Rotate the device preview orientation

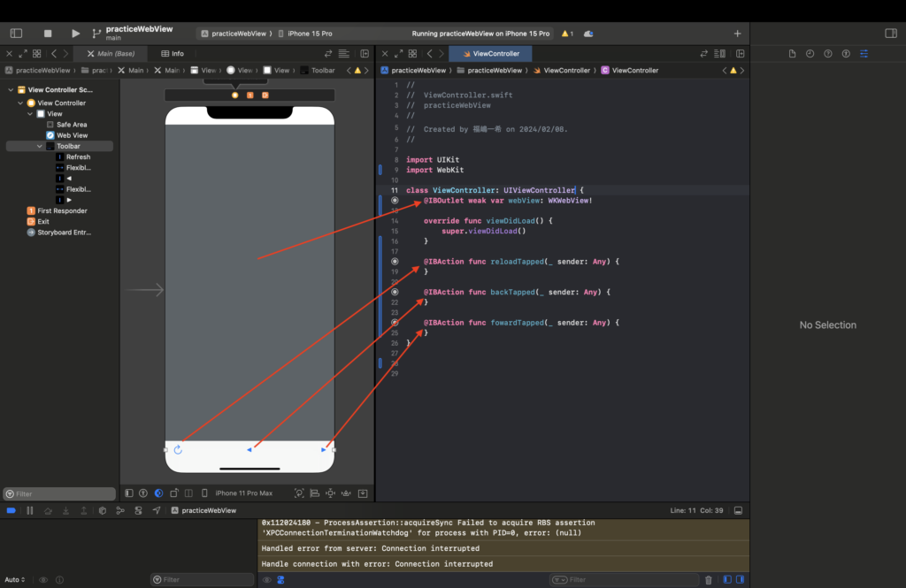[x=173, y=493]
